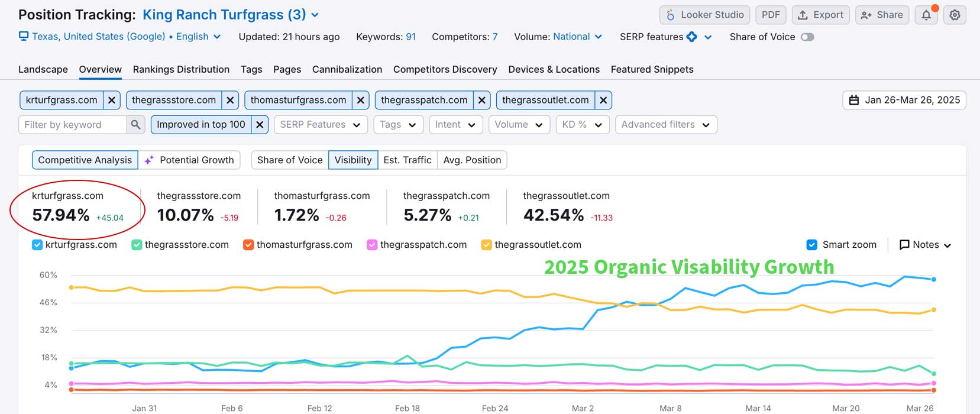
Task: Uncheck thomasturfgrass.com chart line checkbox
Action: (x=248, y=245)
